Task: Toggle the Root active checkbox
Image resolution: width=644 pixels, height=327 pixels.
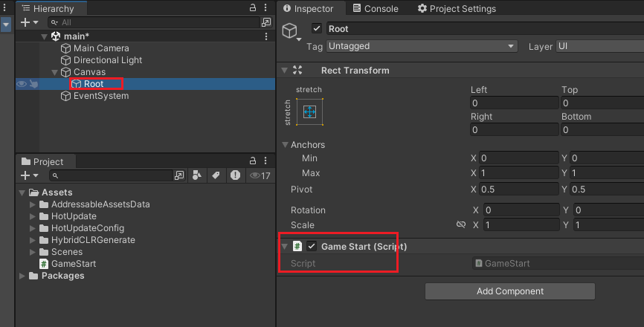Action: pyautogui.click(x=316, y=28)
